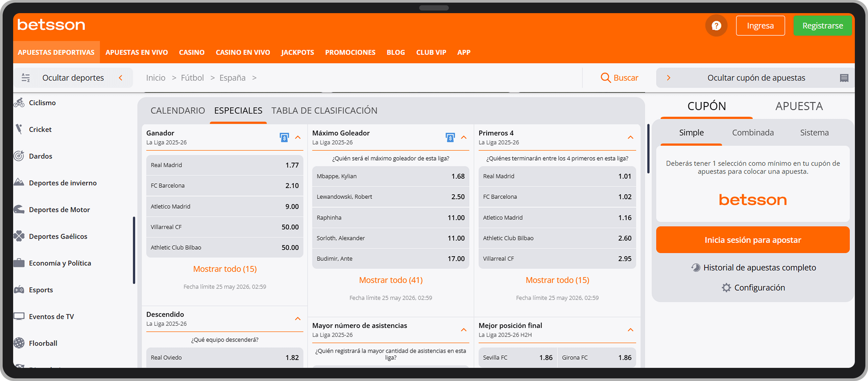Collapse the Máximo Goleador market
The height and width of the screenshot is (381, 868).
pos(464,137)
